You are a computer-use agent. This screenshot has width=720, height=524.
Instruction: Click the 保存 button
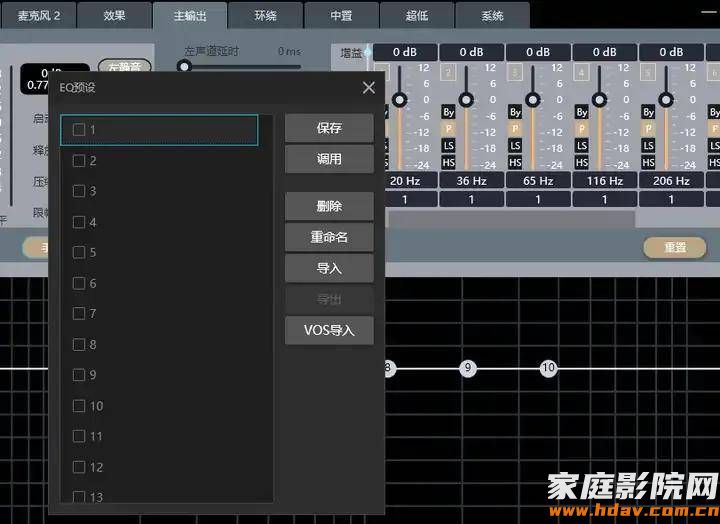pos(329,128)
